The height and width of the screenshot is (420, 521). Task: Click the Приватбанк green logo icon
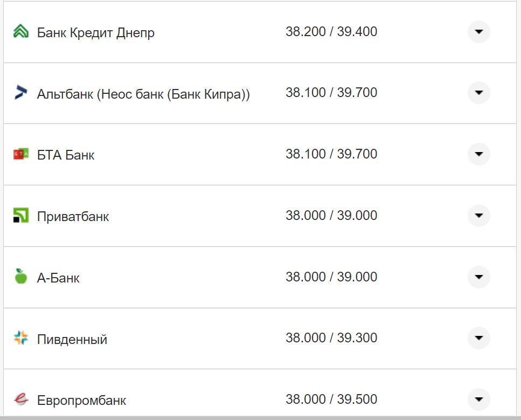20,216
